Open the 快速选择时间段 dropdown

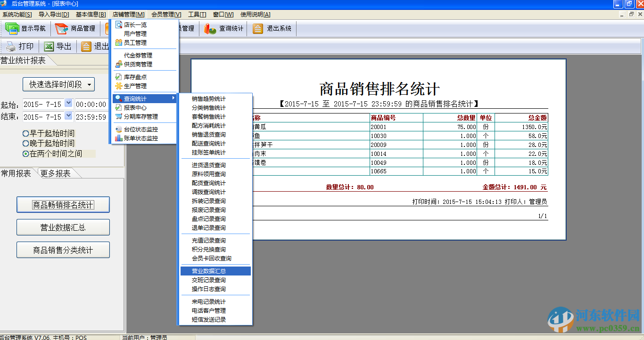58,84
